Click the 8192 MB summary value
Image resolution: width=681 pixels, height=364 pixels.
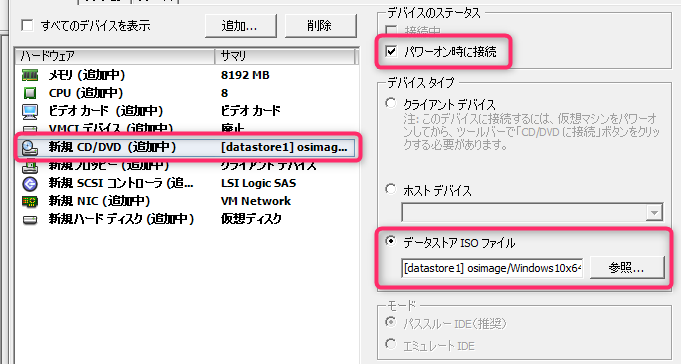245,75
